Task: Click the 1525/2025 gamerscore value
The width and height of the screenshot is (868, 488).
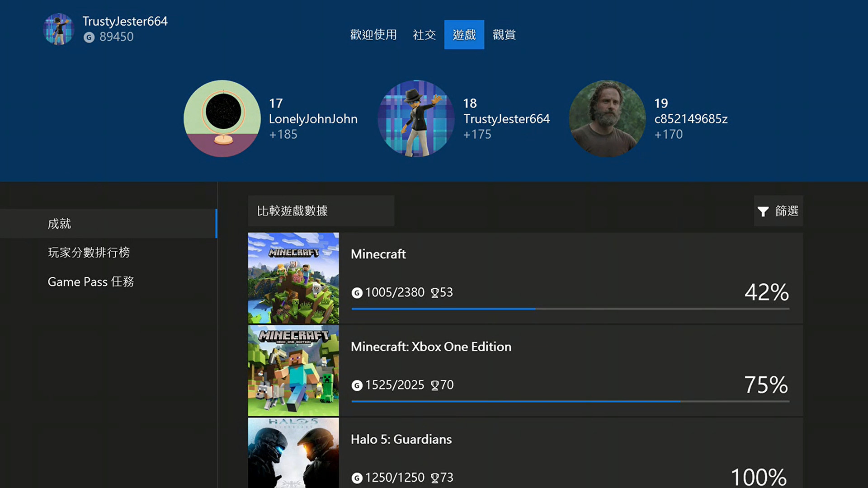Action: pos(395,385)
